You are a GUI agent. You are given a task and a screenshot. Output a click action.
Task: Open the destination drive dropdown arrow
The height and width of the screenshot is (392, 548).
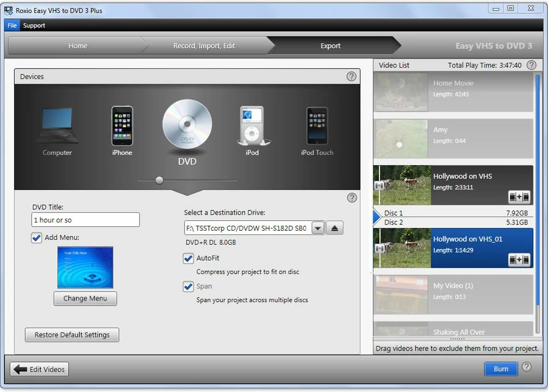pyautogui.click(x=318, y=228)
